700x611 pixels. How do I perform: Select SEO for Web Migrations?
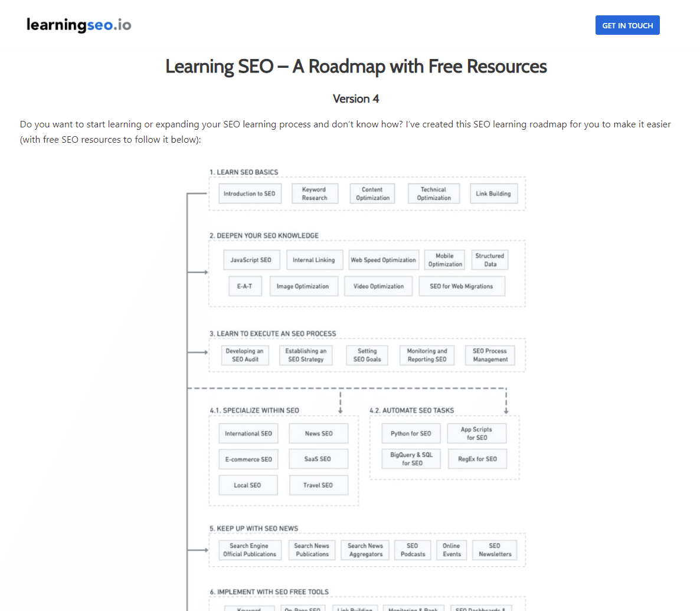pyautogui.click(x=462, y=285)
